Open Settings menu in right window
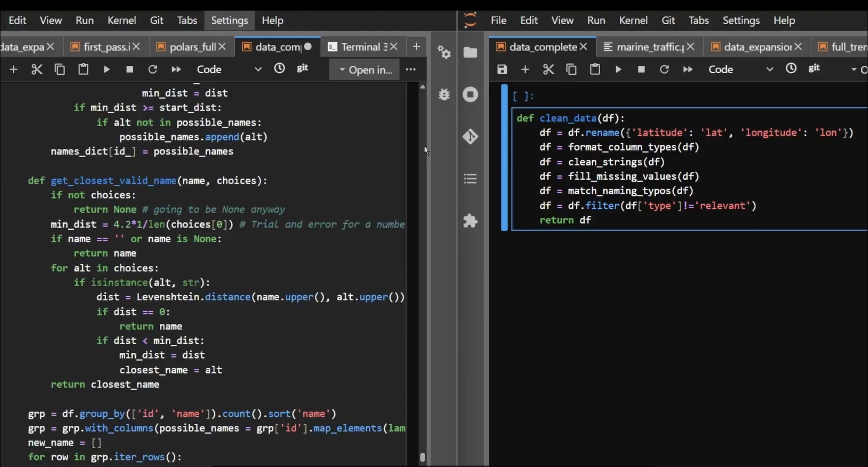Image resolution: width=868 pixels, height=467 pixels. pos(741,21)
